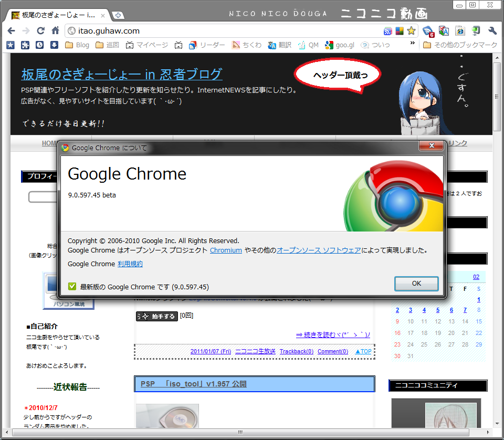This screenshot has width=504, height=440.
Task: Select calendar date 3
Action: point(411,310)
